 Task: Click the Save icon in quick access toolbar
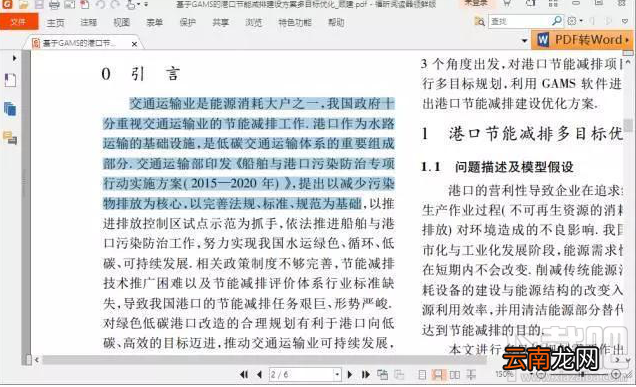click(x=39, y=4)
